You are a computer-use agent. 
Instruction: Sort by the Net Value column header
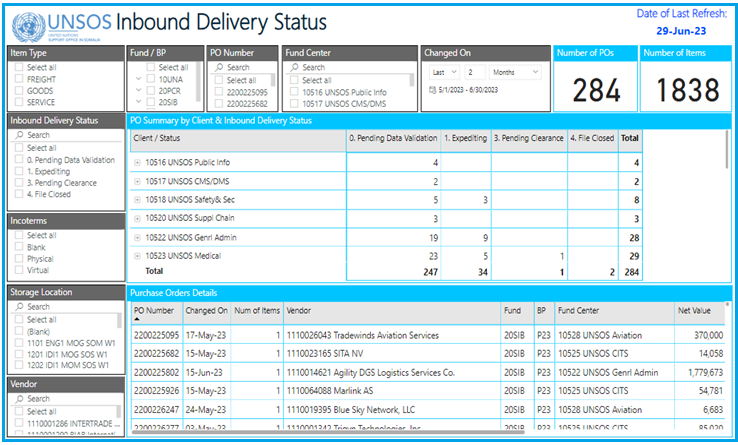(x=699, y=311)
